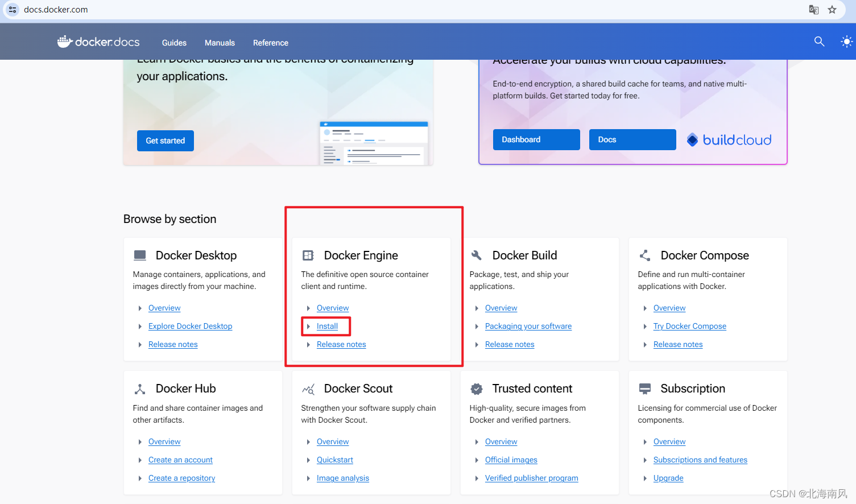
Task: Click the buildcloud logo
Action: [729, 140]
